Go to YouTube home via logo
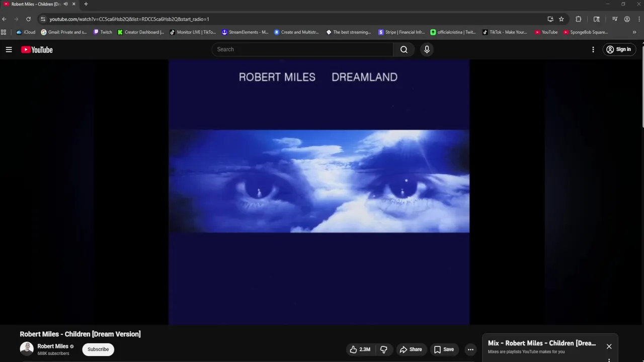This screenshot has width=644, height=362. pos(37,49)
